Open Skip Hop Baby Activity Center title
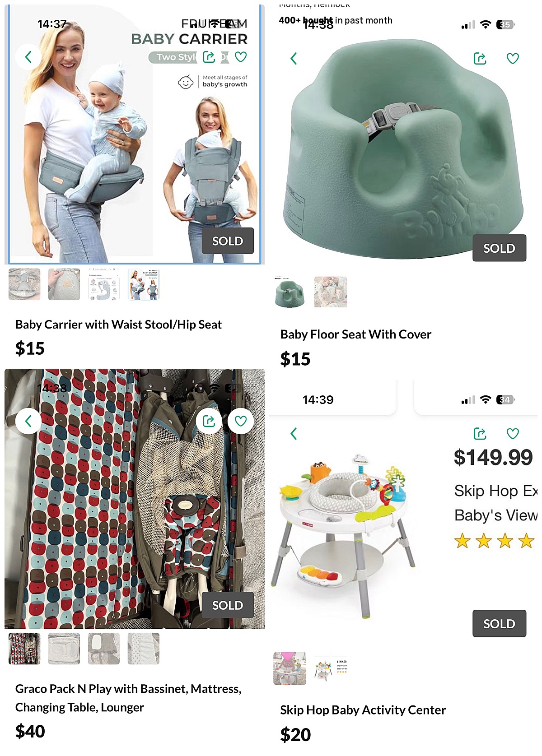 [x=363, y=710]
